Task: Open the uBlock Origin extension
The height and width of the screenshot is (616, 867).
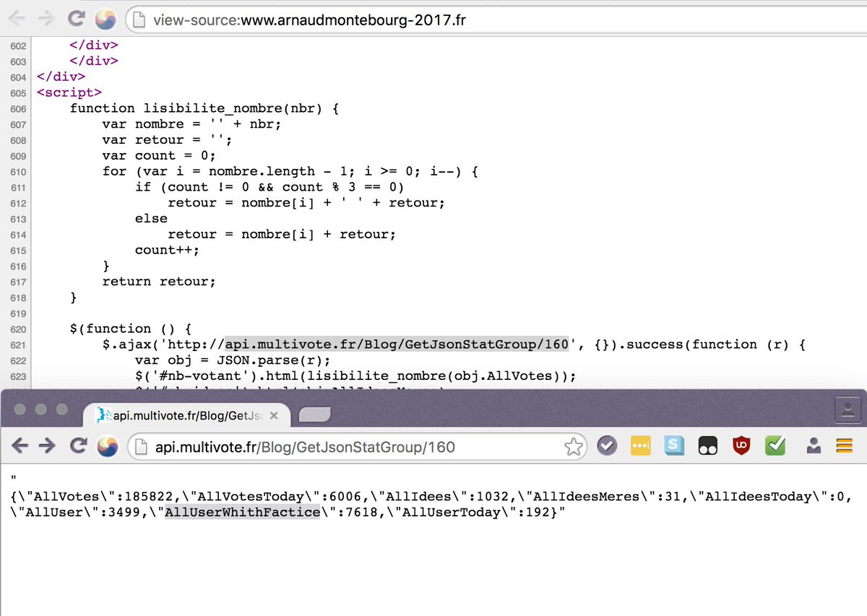Action: tap(742, 447)
